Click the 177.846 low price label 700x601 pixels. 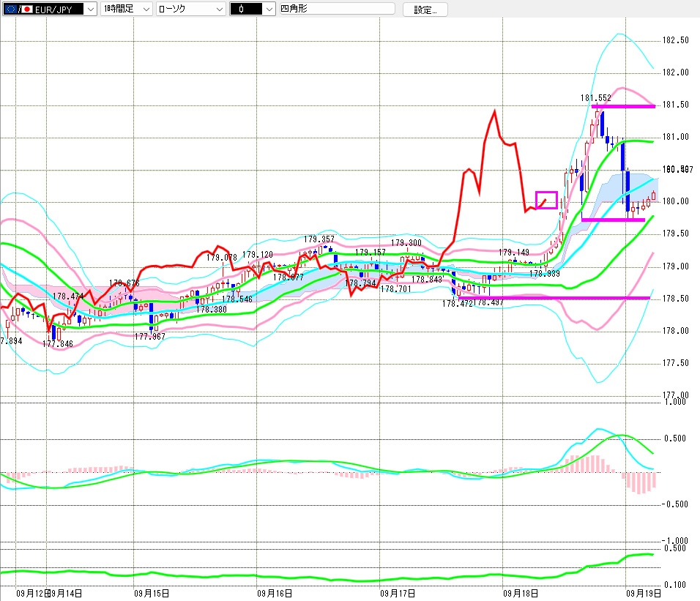[x=58, y=343]
